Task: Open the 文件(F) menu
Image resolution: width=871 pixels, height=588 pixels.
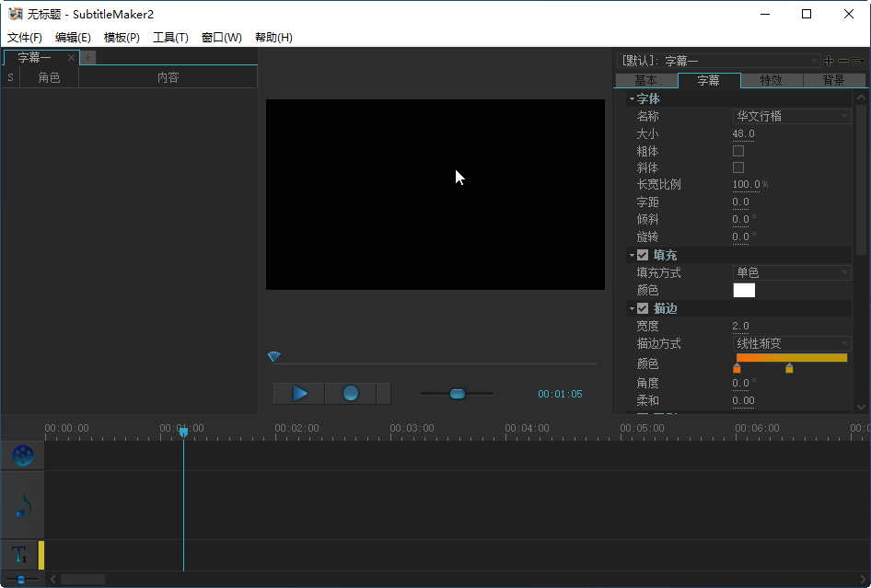Action: pyautogui.click(x=25, y=37)
